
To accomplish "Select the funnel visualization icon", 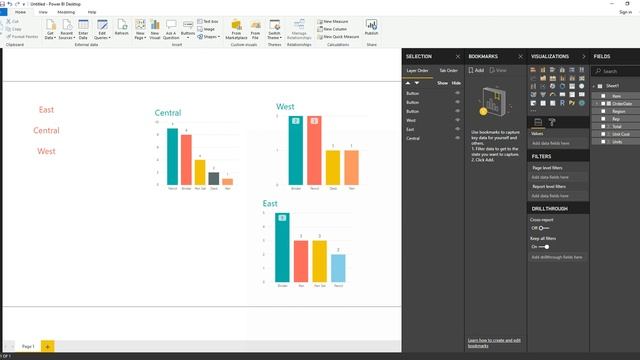I will click(x=543, y=94).
